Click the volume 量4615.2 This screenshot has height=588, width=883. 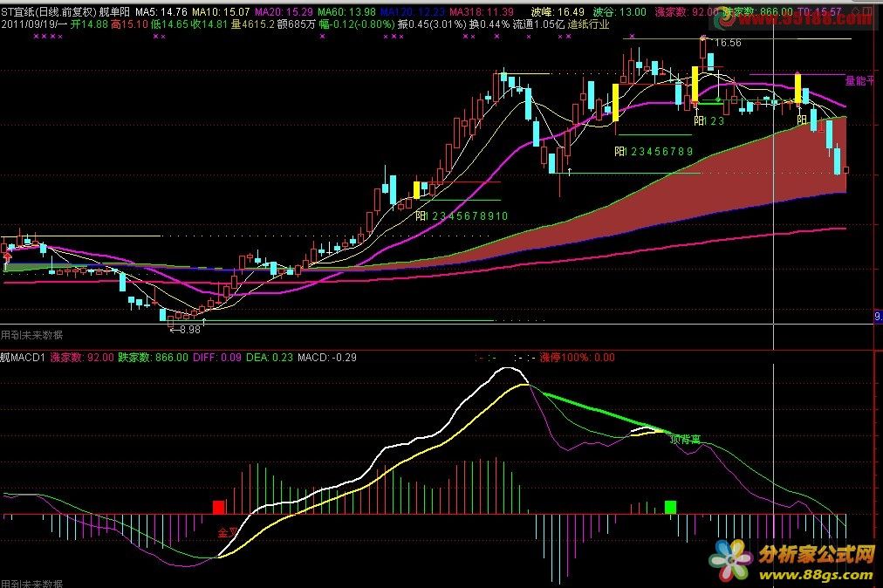tap(252, 24)
